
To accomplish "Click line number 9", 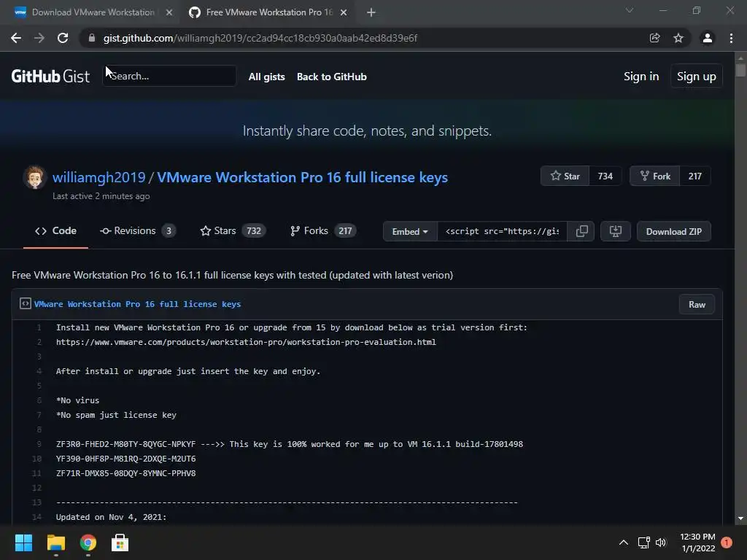I will point(39,444).
